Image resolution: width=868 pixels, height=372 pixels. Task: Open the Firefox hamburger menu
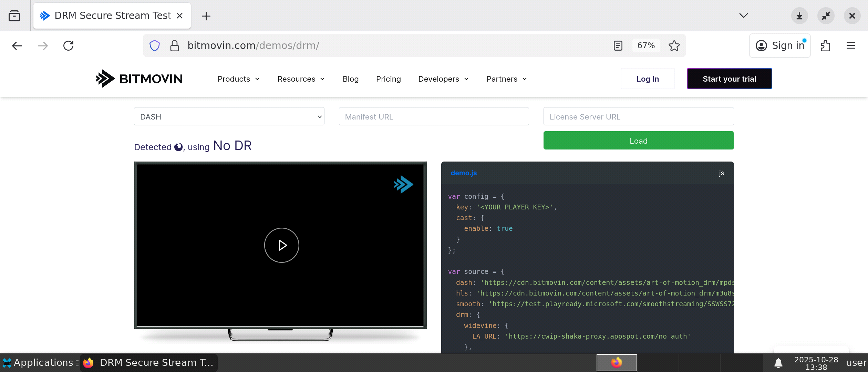[851, 45]
